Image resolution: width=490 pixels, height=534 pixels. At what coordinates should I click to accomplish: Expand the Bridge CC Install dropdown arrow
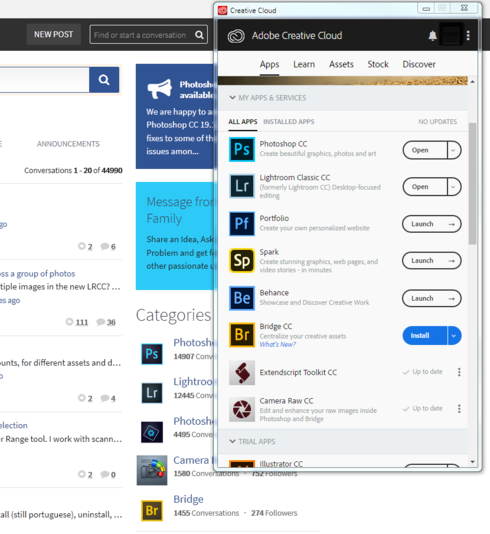click(454, 335)
